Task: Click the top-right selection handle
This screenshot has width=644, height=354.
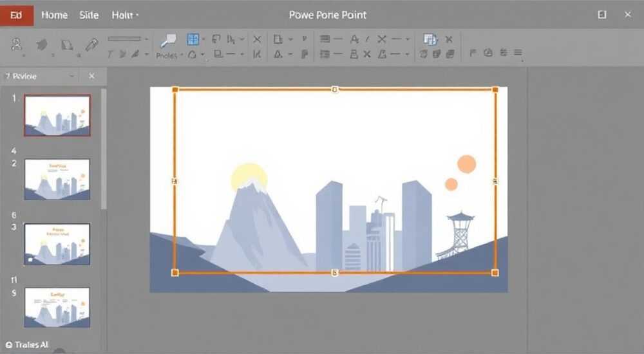Action: [x=495, y=89]
